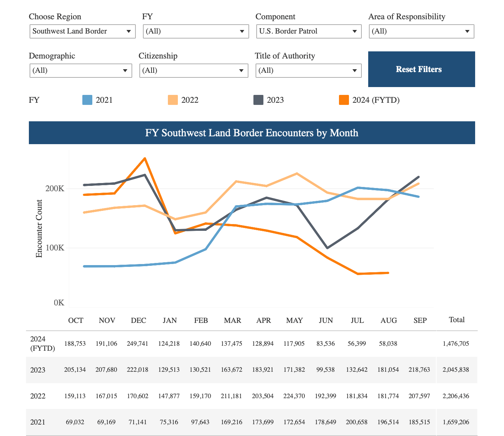504x436 pixels.
Task: Click the NOV column header
Action: pyautogui.click(x=107, y=320)
